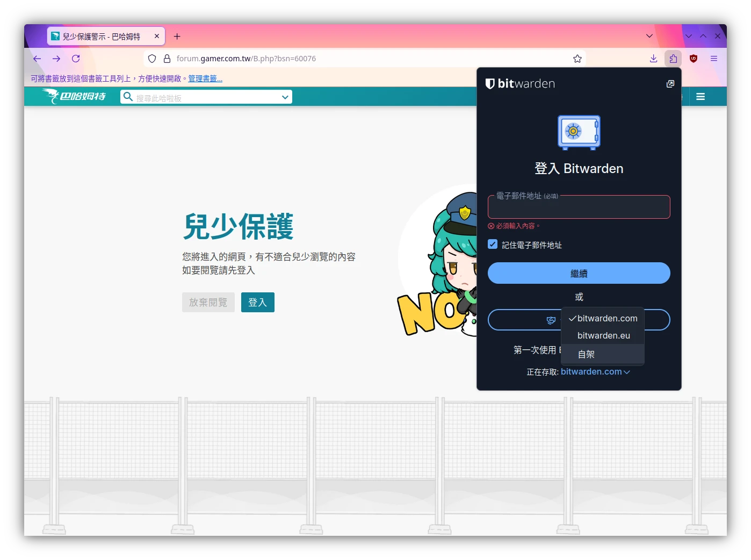
Task: Click the Bahamut logo in site header
Action: point(75,96)
